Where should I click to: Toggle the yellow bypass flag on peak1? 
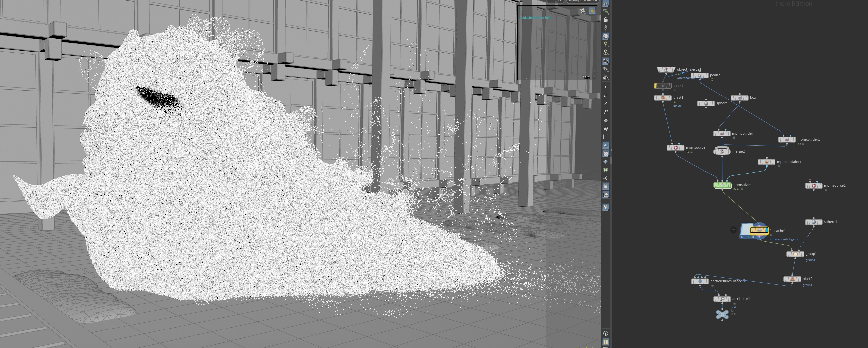tap(656, 86)
